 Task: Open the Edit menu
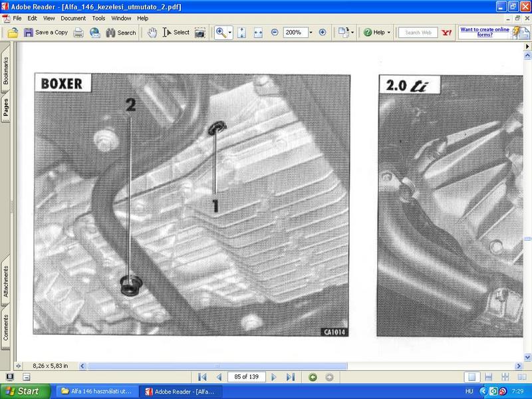(x=32, y=19)
